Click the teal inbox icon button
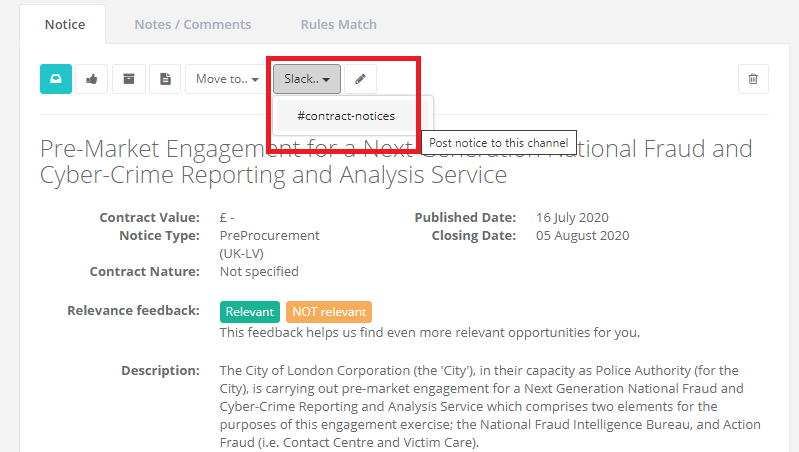This screenshot has width=799, height=452. point(55,79)
